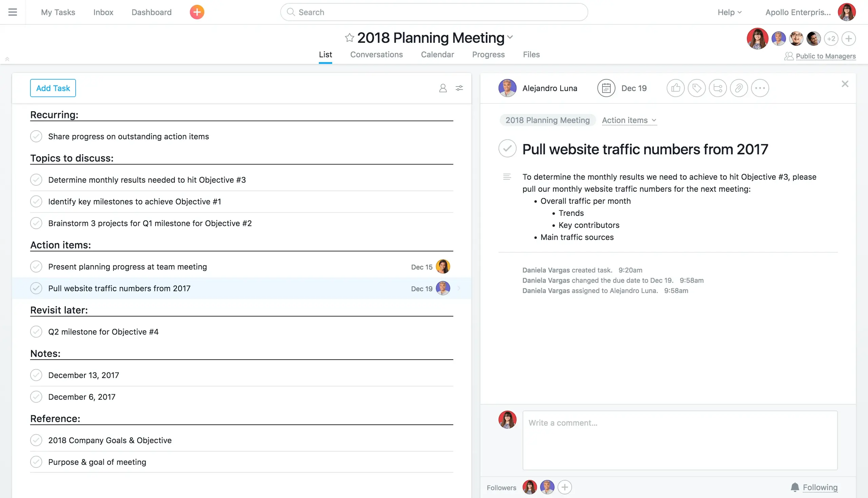
Task: Click the Like/thumbs-up icon on task
Action: pos(675,88)
